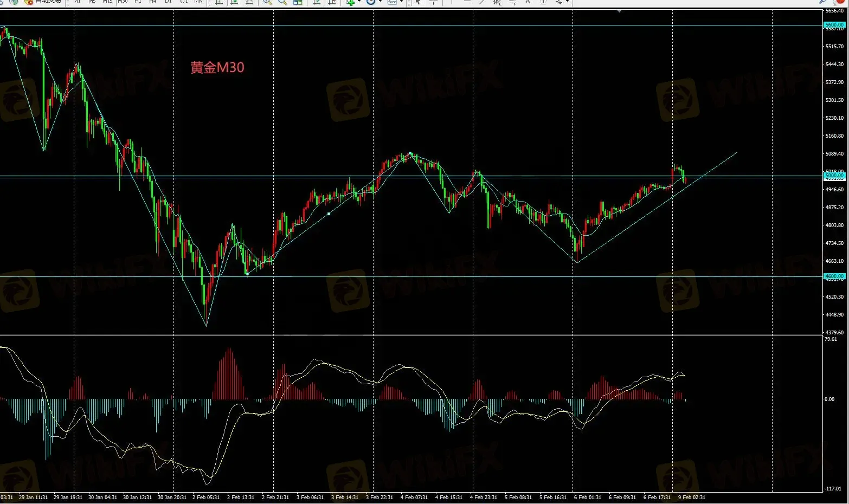Select the text label A tool

click(x=528, y=2)
